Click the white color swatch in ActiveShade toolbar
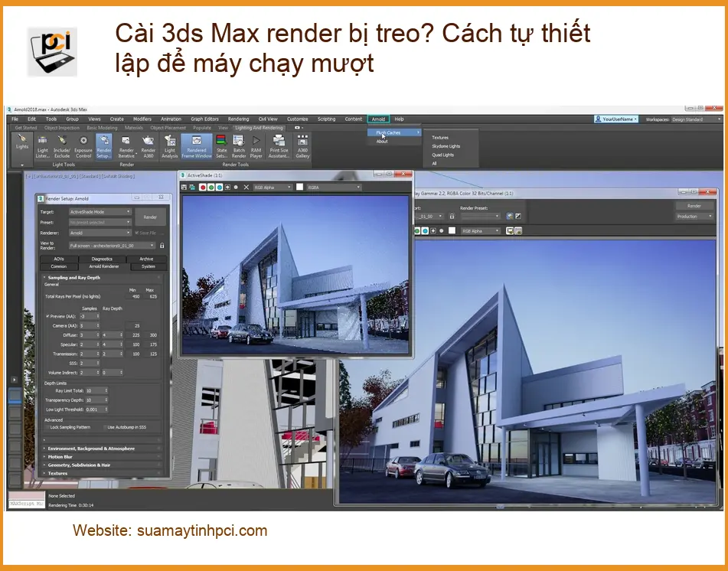 tap(300, 187)
